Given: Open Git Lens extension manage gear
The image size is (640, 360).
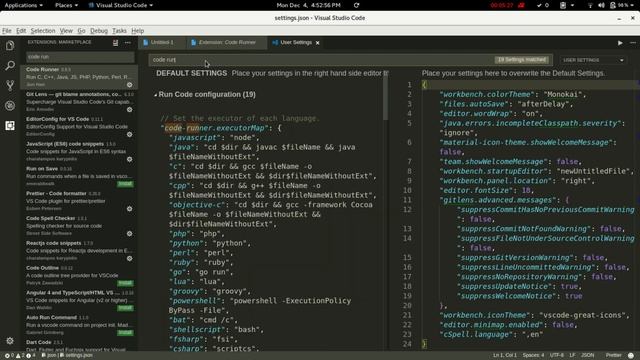Looking at the screenshot, I should coord(129,109).
